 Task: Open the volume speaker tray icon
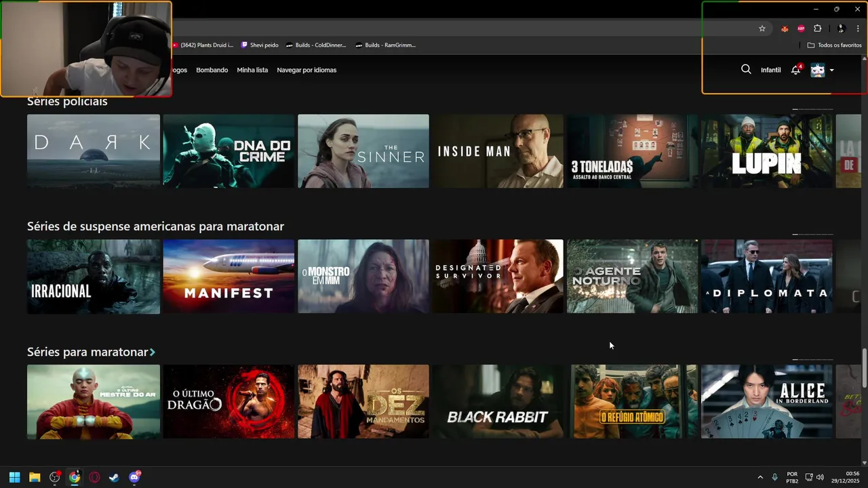coord(820,477)
